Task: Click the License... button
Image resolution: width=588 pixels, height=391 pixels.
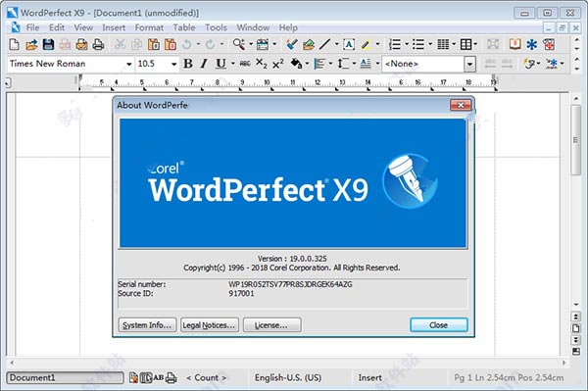Action: [x=271, y=325]
